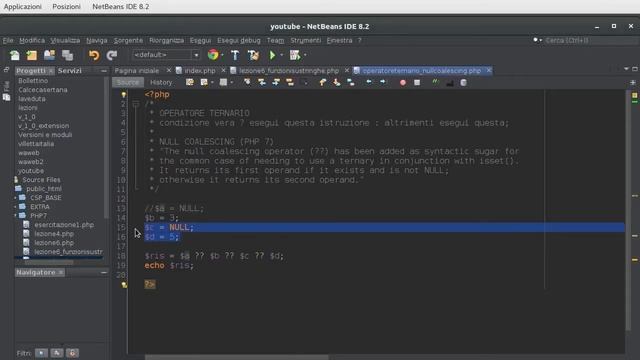This screenshot has width=640, height=360.
Task: Toggle the first Navigator filter button
Action: tap(41, 353)
